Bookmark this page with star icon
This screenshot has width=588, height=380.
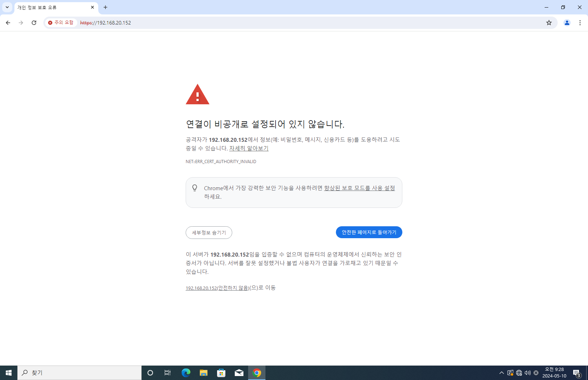[x=549, y=23]
